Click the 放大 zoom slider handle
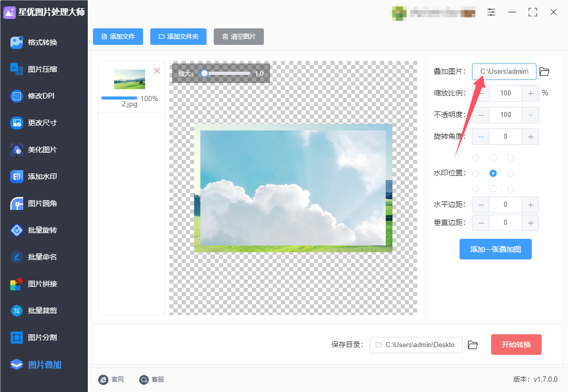This screenshot has height=392, width=568. 204,73
